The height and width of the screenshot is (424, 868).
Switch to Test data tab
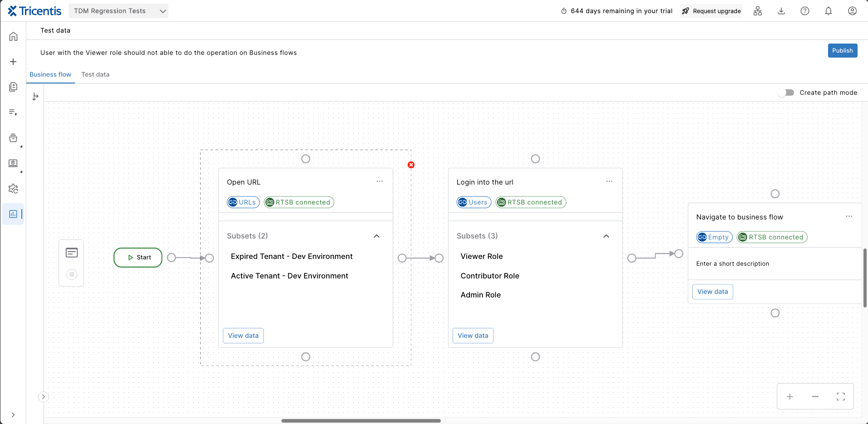(95, 74)
